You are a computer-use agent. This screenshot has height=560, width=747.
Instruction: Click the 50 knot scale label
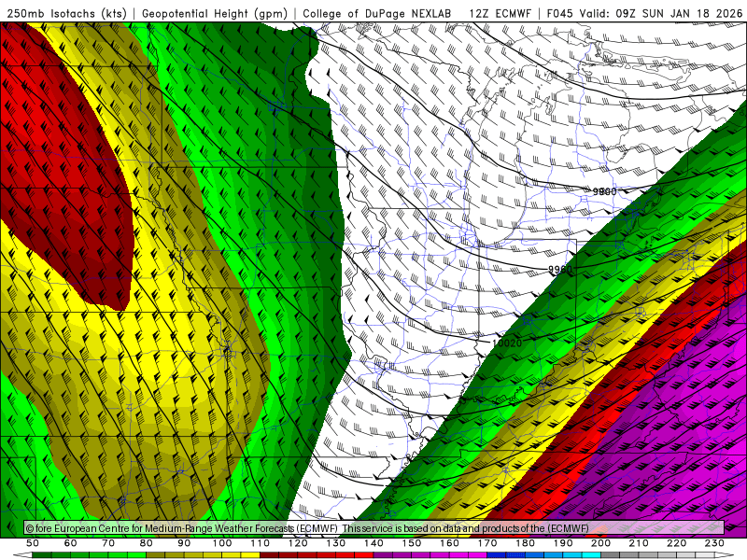point(33,543)
